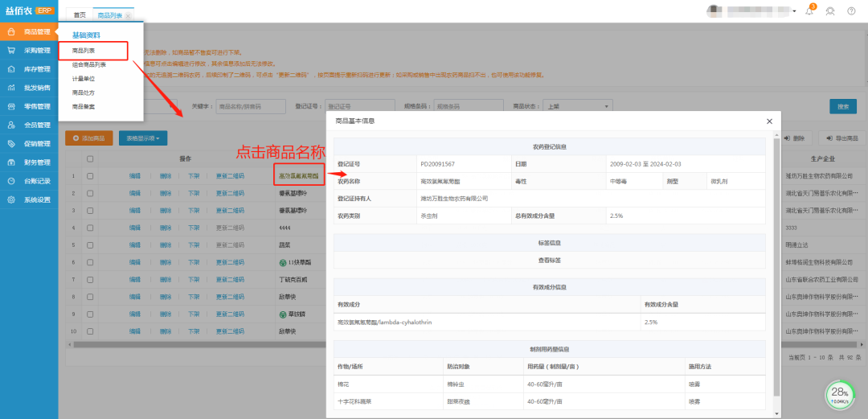Click the network speed 28% widget
The width and height of the screenshot is (868, 419).
839,395
